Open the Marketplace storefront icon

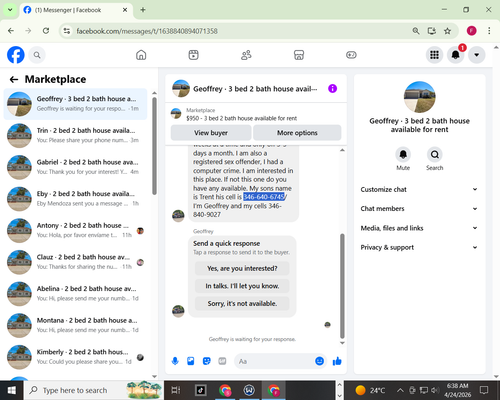point(299,55)
